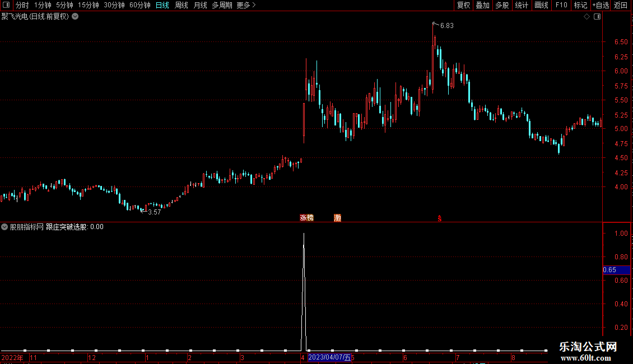Select the 60分钟 period tab
The height and width of the screenshot is (364, 633).
[x=139, y=5]
